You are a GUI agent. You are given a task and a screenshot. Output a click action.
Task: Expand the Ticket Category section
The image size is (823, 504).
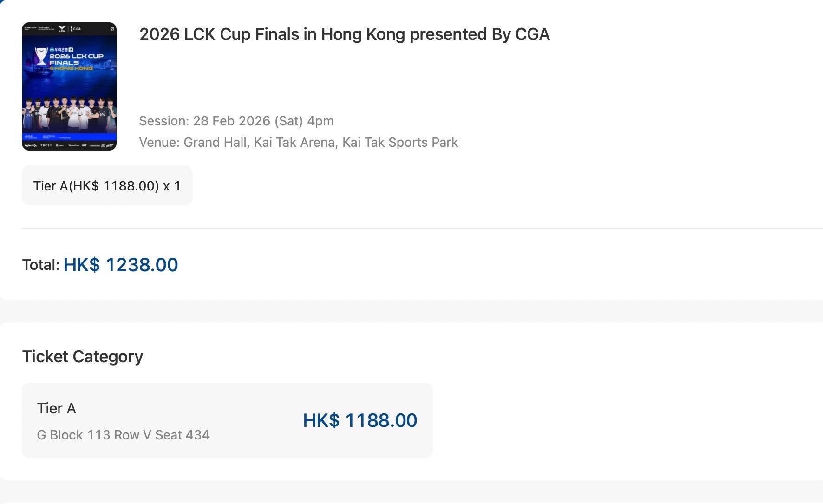pos(83,356)
